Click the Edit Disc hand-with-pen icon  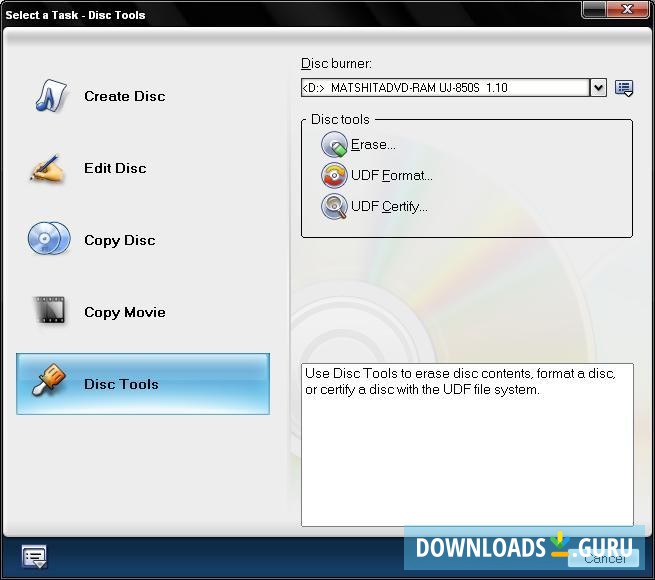click(x=47, y=168)
